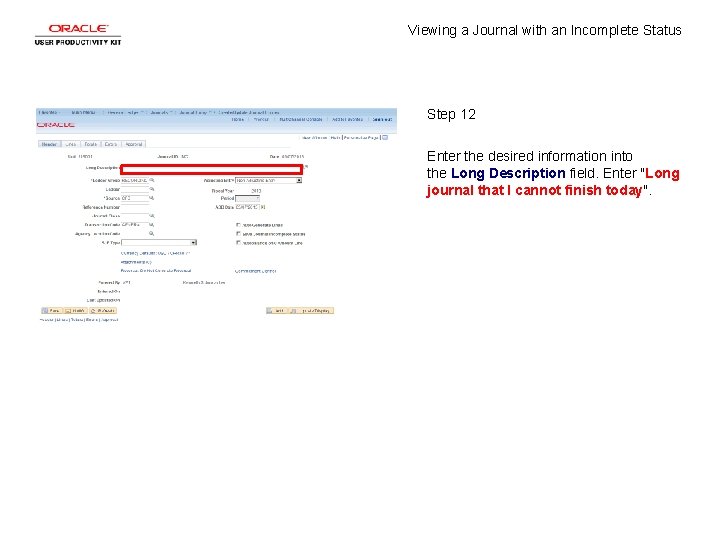
Task: Click into the ADB Date field
Action: point(248,207)
